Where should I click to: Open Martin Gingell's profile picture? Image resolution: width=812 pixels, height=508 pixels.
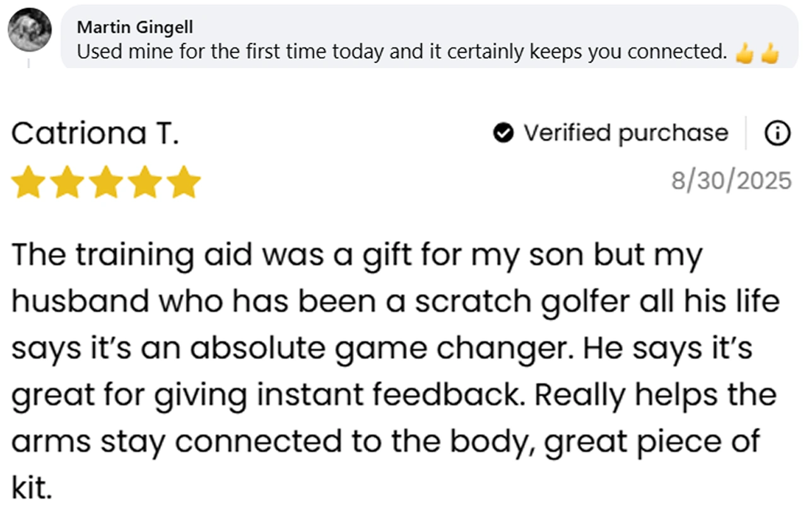30,30
